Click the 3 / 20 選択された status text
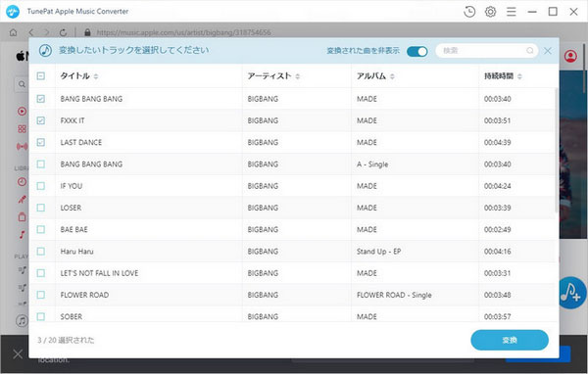The image size is (588, 374). 66,340
